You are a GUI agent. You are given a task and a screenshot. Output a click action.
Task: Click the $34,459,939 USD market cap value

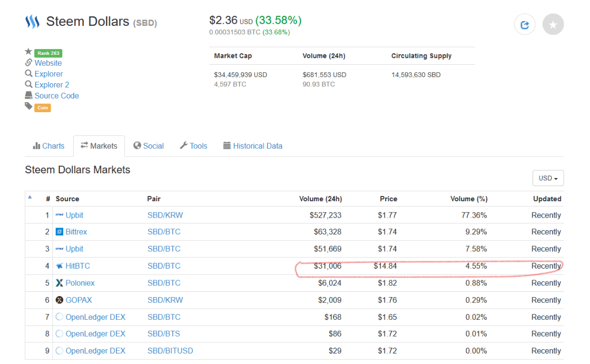240,74
